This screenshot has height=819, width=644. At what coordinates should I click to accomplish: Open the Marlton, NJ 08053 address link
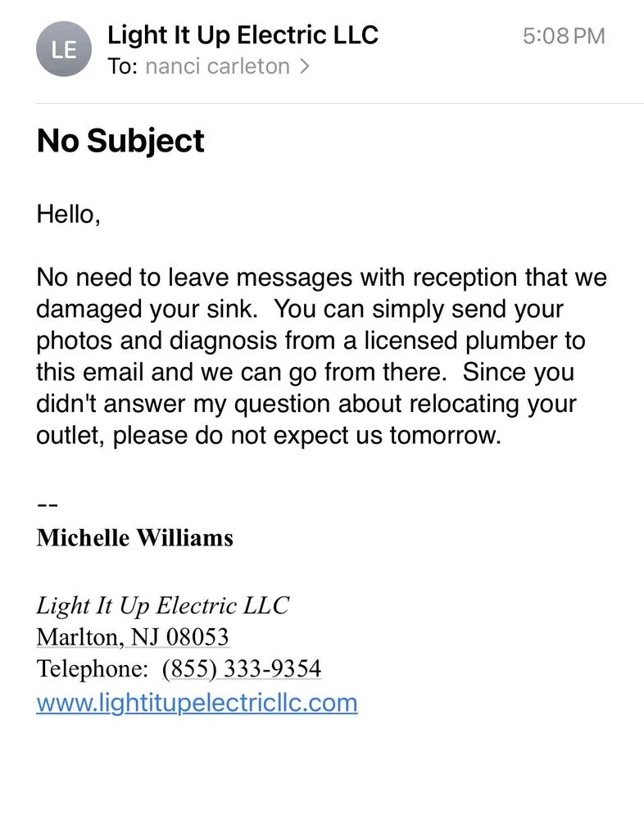[x=133, y=637]
